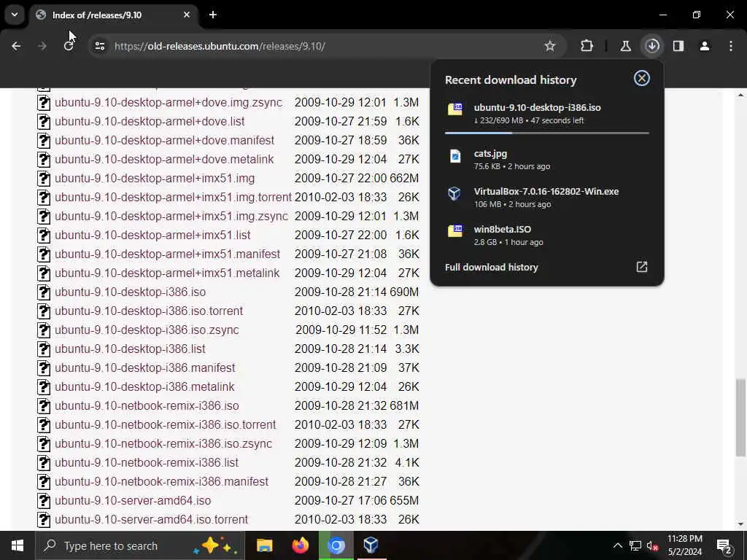Open ubuntu-9.10-desktop-armel+imx51.metalink link
The image size is (747, 560).
pos(167,273)
